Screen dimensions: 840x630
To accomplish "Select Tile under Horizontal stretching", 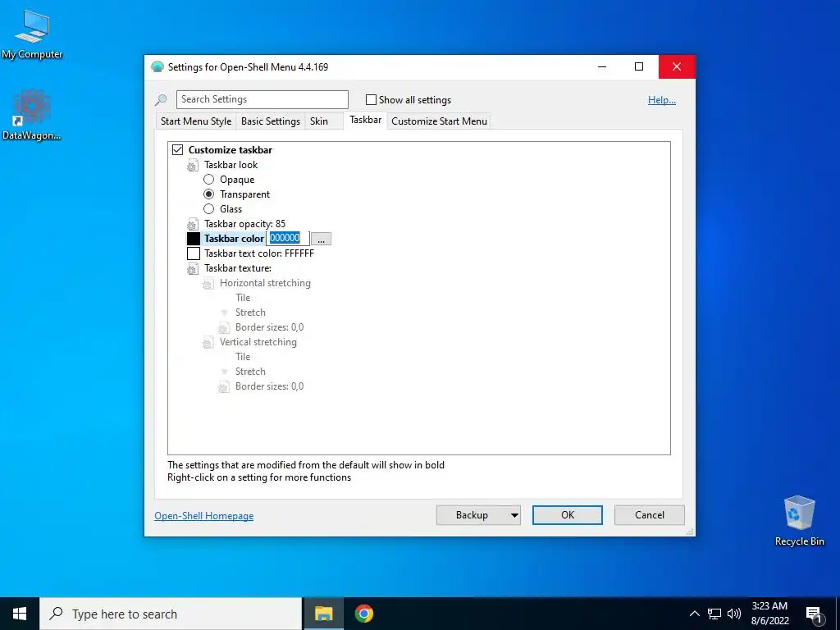I will pos(243,298).
